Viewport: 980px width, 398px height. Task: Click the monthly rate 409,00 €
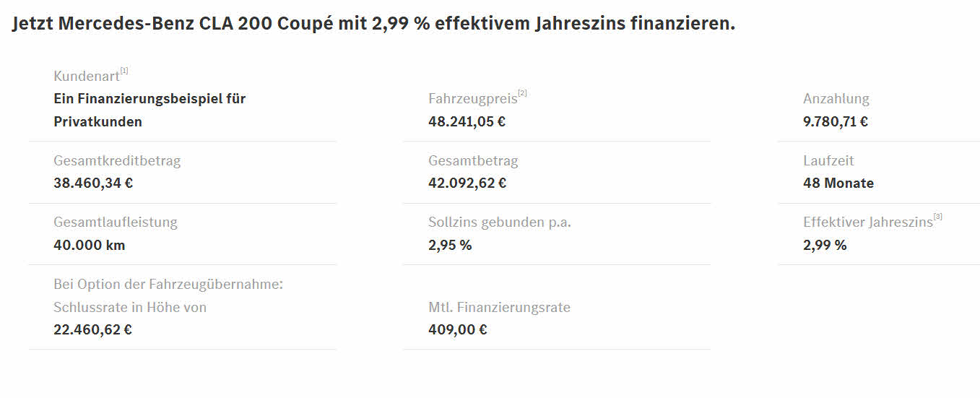(x=458, y=329)
